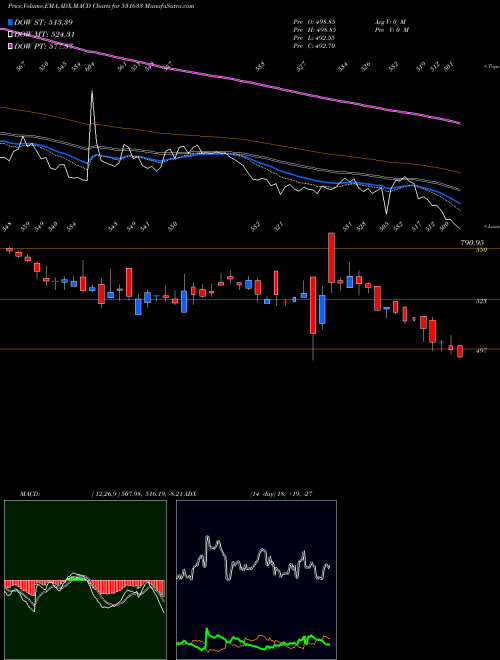500x660 pixels.
Task: Click the 'Pre L: 492.55' low value
Action: [314, 38]
